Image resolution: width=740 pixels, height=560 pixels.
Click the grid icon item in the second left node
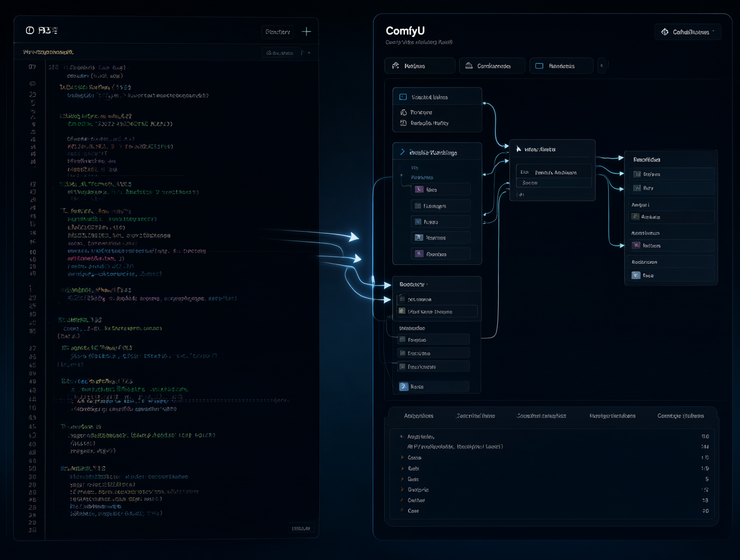pyautogui.click(x=441, y=206)
